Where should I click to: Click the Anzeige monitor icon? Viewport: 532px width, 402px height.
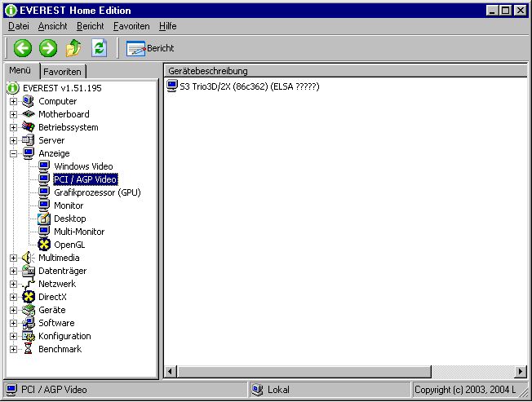click(x=29, y=153)
